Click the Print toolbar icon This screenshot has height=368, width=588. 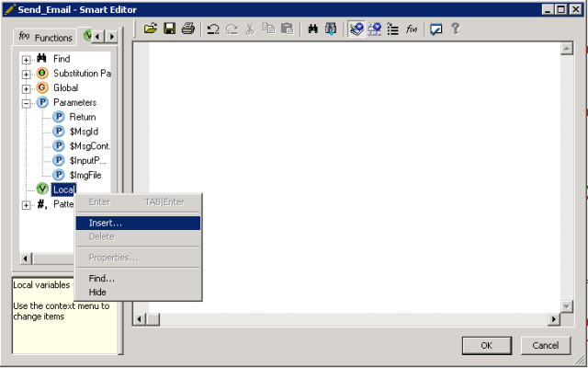[x=188, y=29]
